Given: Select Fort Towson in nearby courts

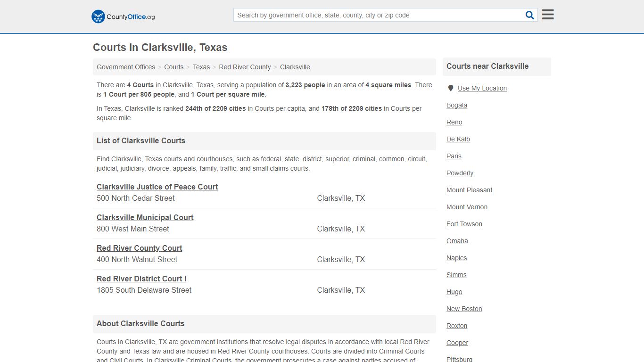Looking at the screenshot, I should (x=464, y=224).
